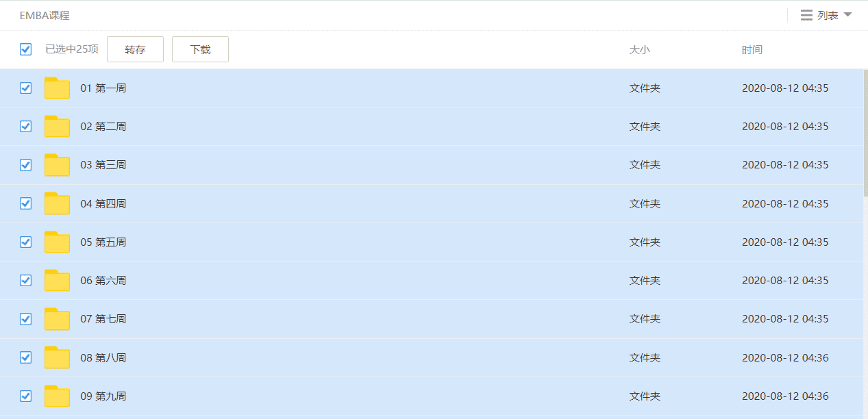The height and width of the screenshot is (419, 868).
Task: Uncheck the select-all checkbox in header
Action: tap(26, 49)
